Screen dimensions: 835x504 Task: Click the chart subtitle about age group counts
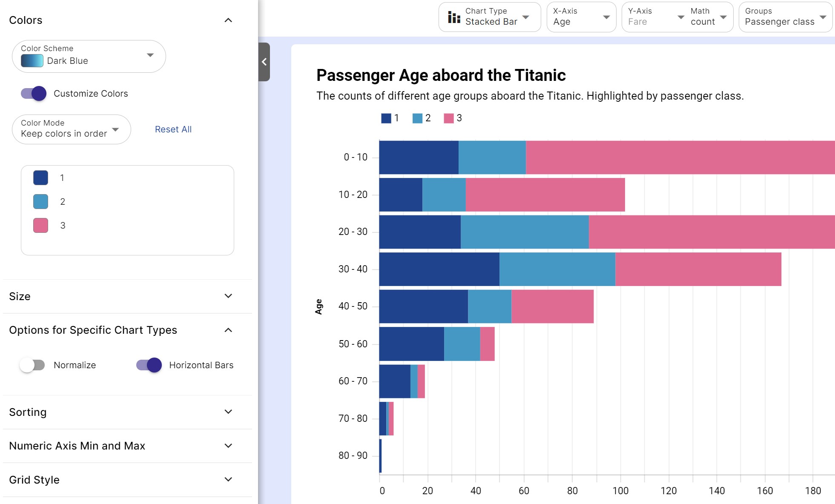(530, 96)
